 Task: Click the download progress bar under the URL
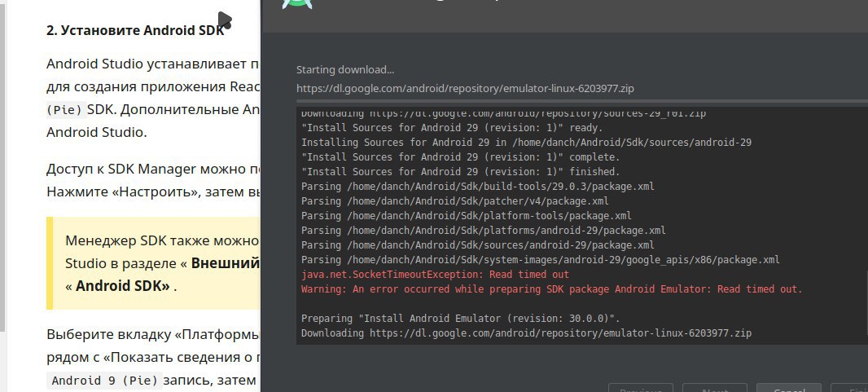click(x=582, y=102)
